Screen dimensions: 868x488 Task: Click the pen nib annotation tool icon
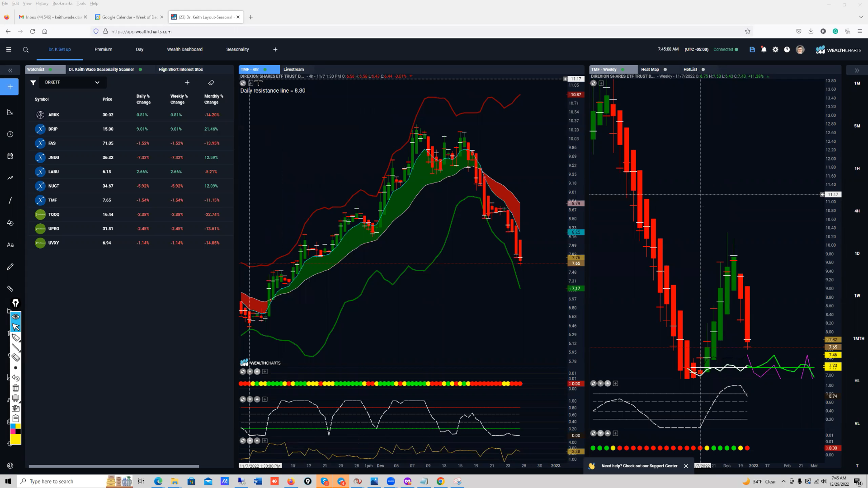pos(15,303)
